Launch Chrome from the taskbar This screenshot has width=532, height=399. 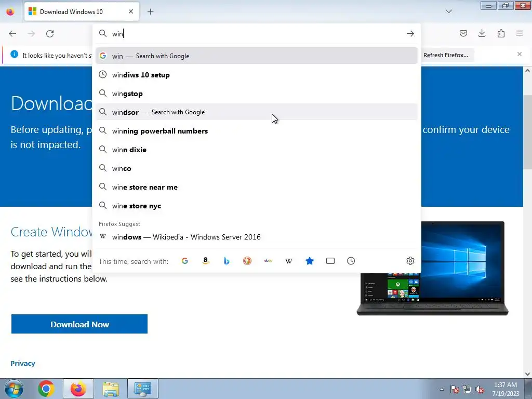pos(46,389)
